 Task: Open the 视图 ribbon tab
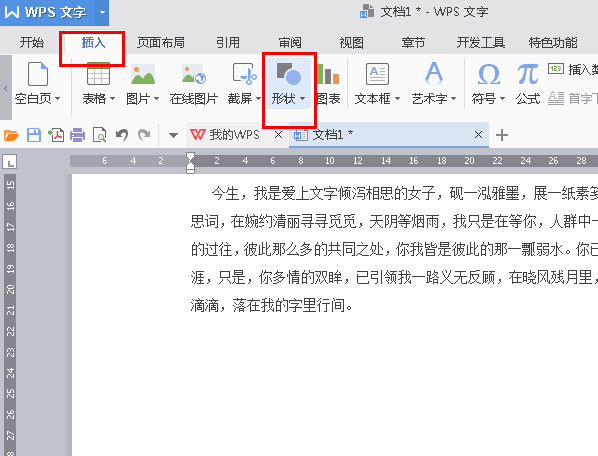pyautogui.click(x=351, y=42)
